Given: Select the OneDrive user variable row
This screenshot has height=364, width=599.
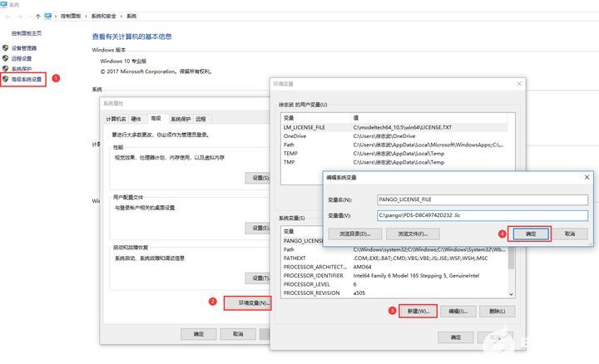Looking at the screenshot, I should 395,136.
